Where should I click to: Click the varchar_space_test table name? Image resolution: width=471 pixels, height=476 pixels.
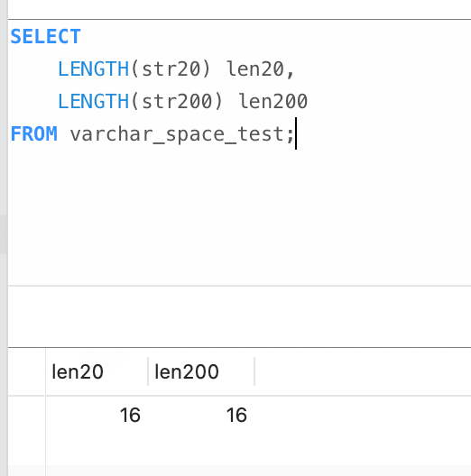point(177,134)
